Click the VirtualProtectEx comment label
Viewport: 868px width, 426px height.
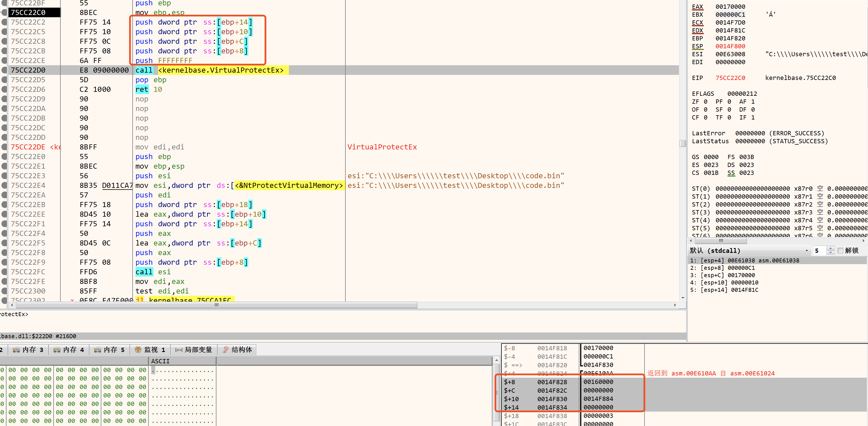point(382,147)
